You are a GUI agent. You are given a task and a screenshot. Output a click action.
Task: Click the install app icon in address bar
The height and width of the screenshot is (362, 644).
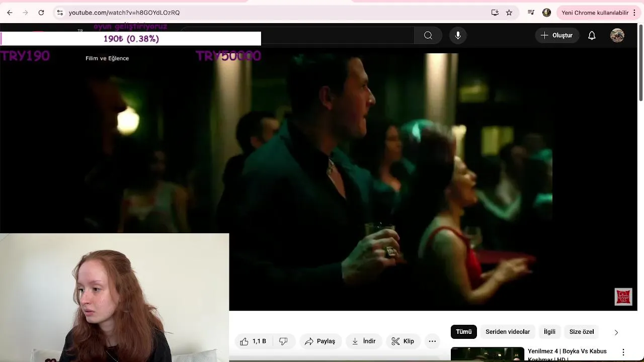coord(495,13)
